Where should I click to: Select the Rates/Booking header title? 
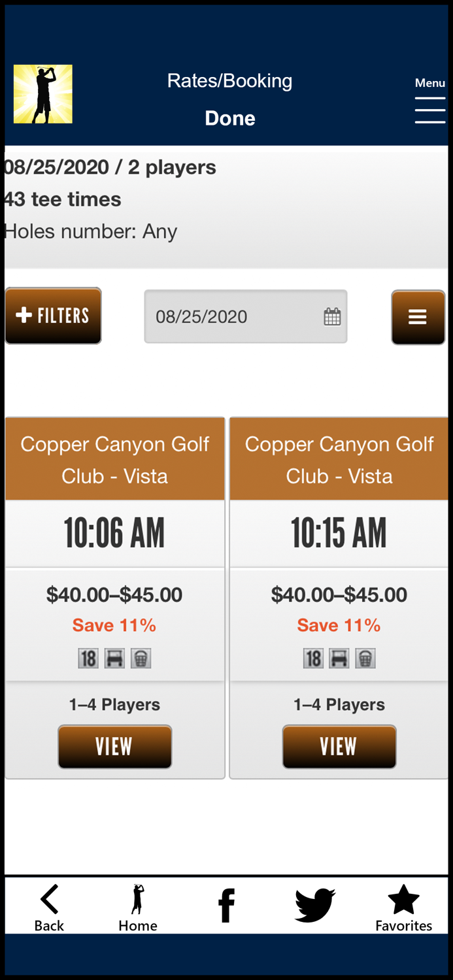[229, 80]
